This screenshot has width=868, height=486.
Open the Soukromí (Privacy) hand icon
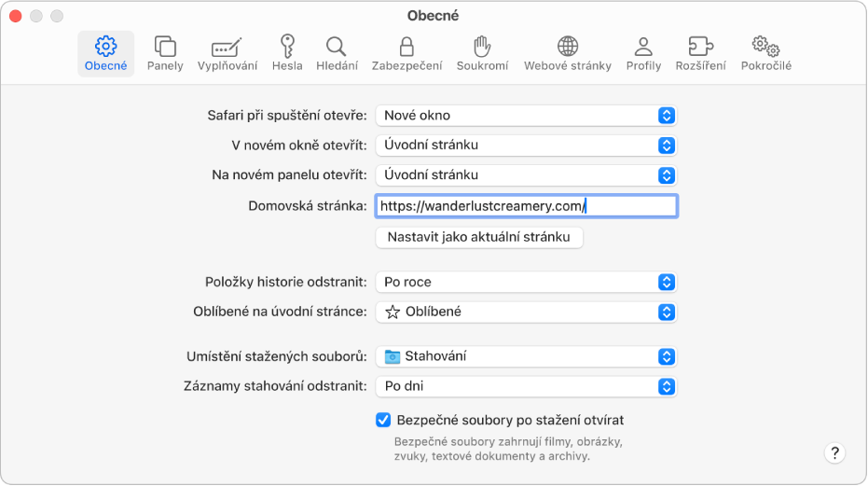pyautogui.click(x=482, y=47)
